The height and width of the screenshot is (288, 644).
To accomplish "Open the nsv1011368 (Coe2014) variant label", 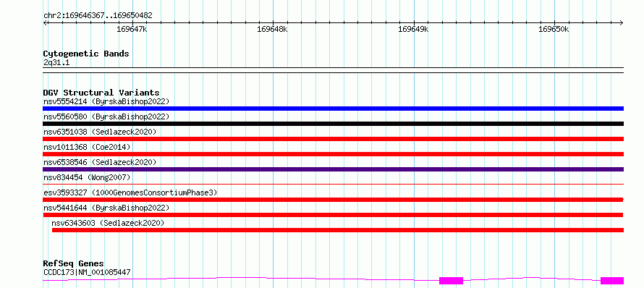I will pyautogui.click(x=87, y=147).
